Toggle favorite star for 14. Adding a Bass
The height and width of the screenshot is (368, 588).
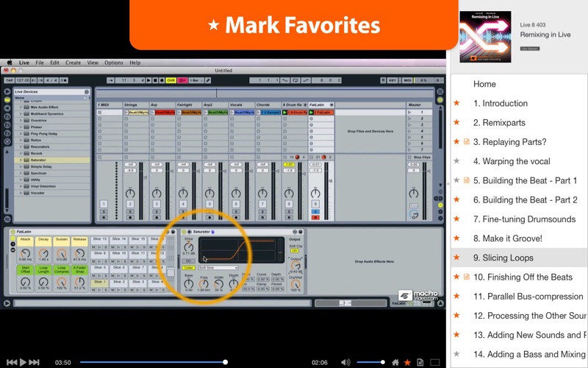456,354
